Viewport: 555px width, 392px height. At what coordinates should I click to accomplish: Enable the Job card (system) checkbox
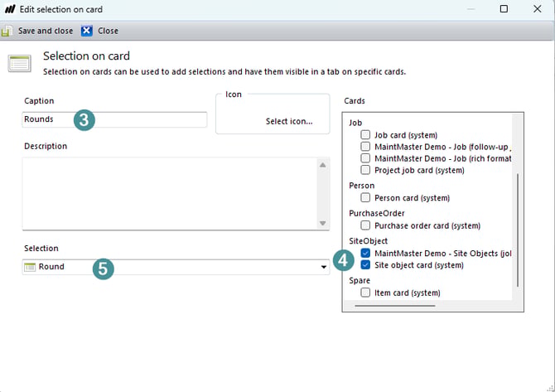[365, 135]
